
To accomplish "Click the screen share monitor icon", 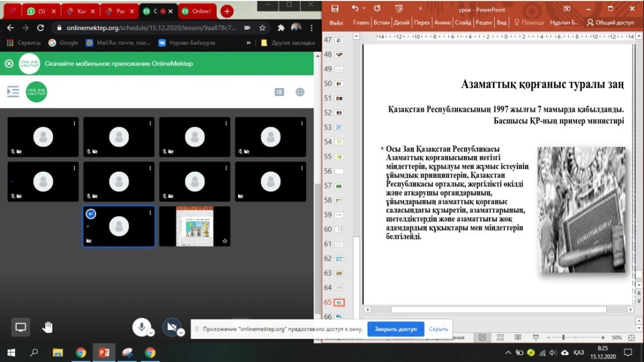I will [21, 327].
